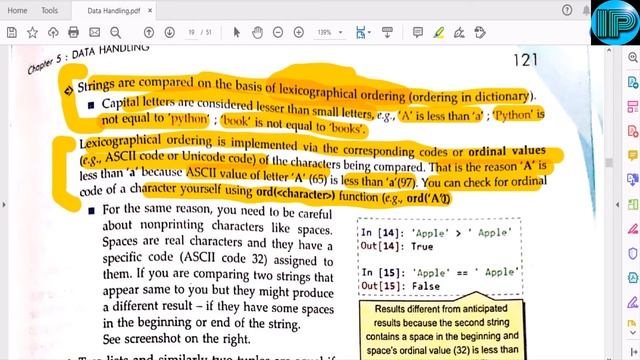This screenshot has height=360, width=640.
Task: Open the red Create PDF tool
Action: pyautogui.click(x=633, y=131)
